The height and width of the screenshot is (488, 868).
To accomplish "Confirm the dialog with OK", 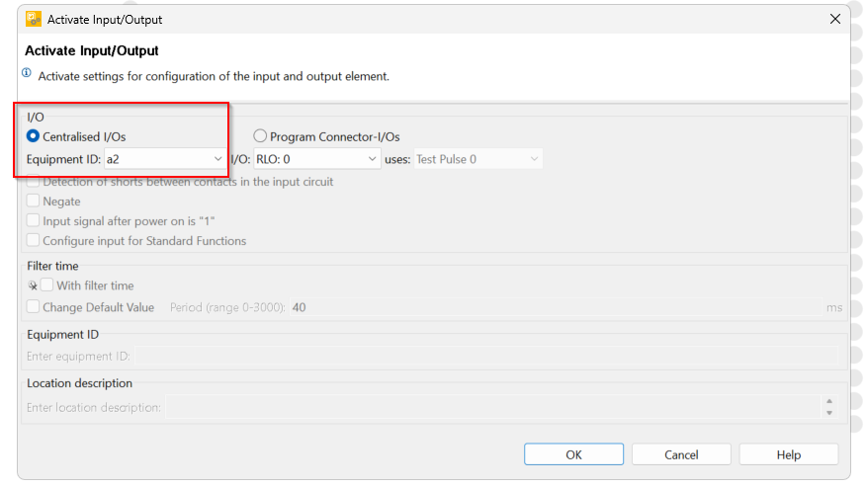I will point(573,454).
